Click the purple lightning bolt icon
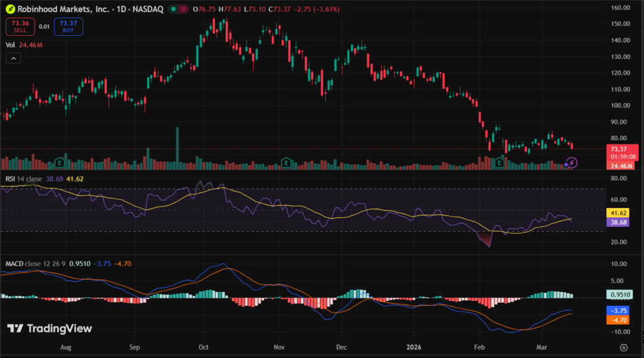This screenshot has width=644, height=358. pos(571,163)
